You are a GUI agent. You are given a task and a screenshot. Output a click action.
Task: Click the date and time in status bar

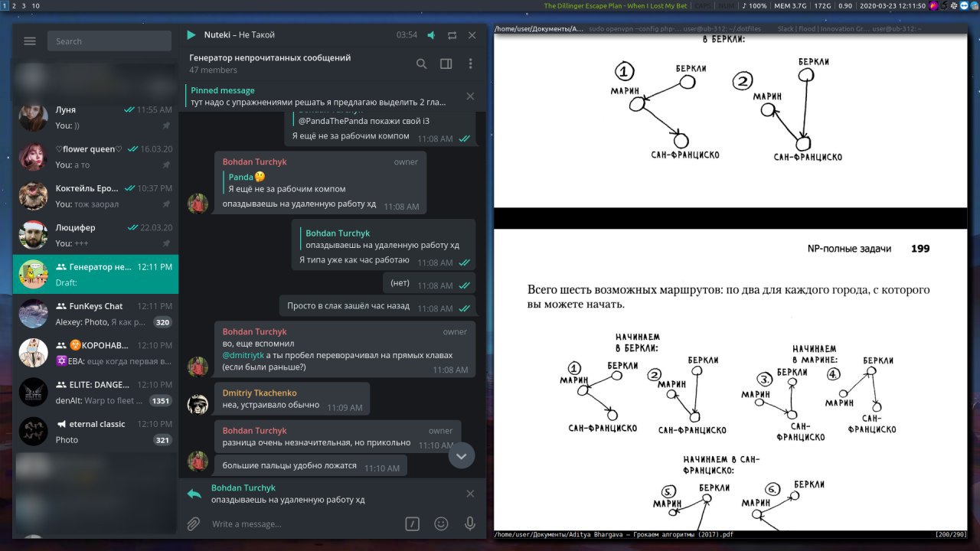[893, 5]
